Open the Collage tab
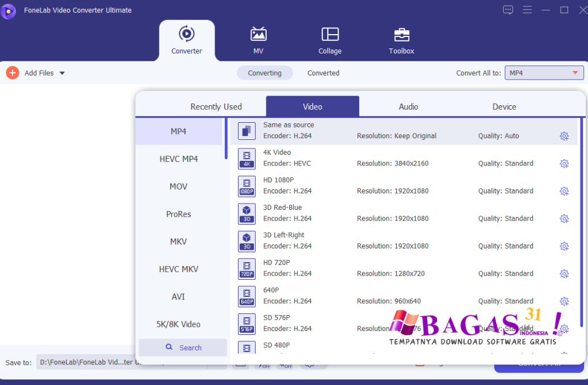588x385 pixels. pyautogui.click(x=330, y=40)
